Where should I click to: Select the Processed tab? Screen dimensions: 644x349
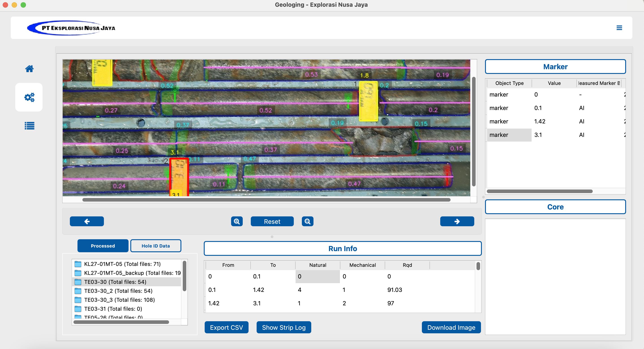click(103, 246)
